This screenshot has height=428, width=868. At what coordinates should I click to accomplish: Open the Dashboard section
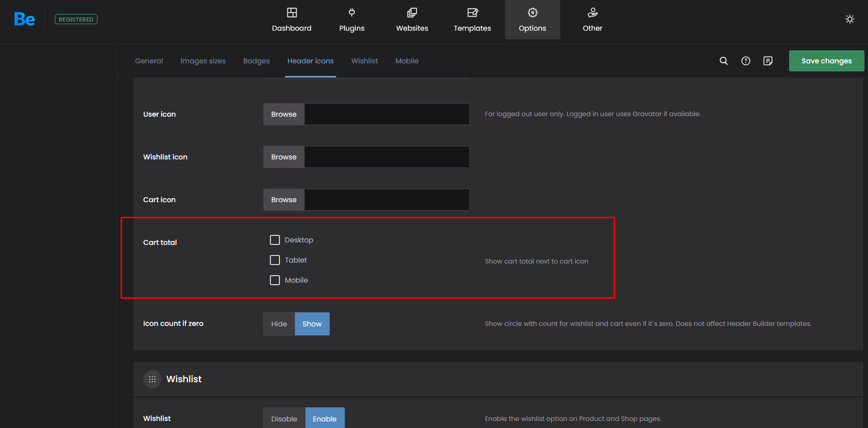[x=292, y=20]
